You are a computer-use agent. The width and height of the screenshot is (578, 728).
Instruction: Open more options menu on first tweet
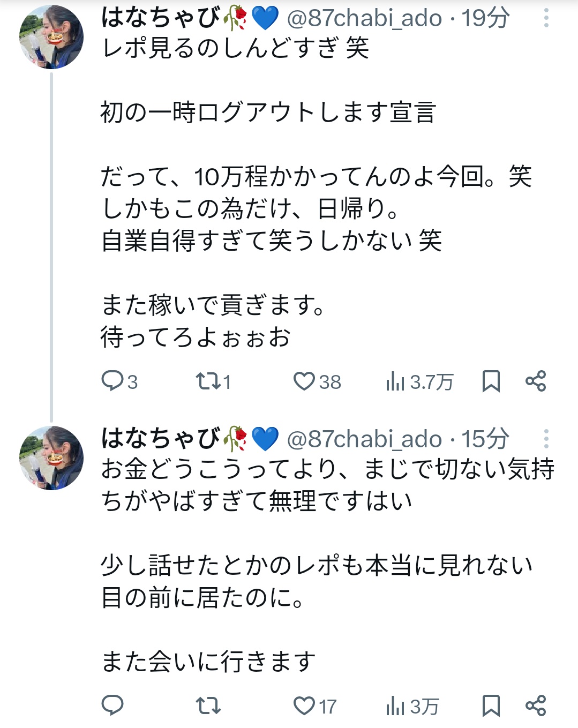click(546, 18)
